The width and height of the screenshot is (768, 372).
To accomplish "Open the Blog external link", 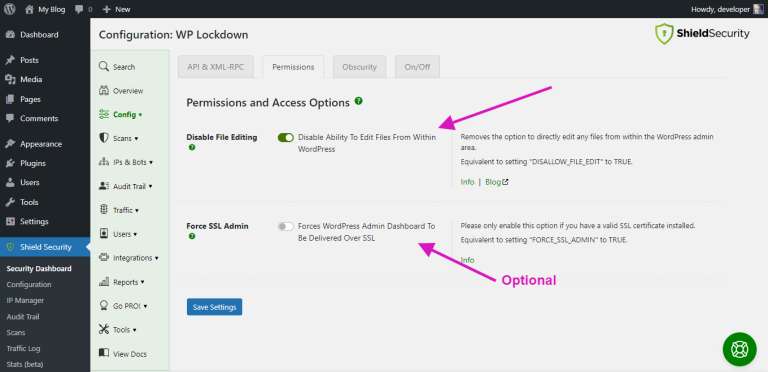I will tap(497, 182).
